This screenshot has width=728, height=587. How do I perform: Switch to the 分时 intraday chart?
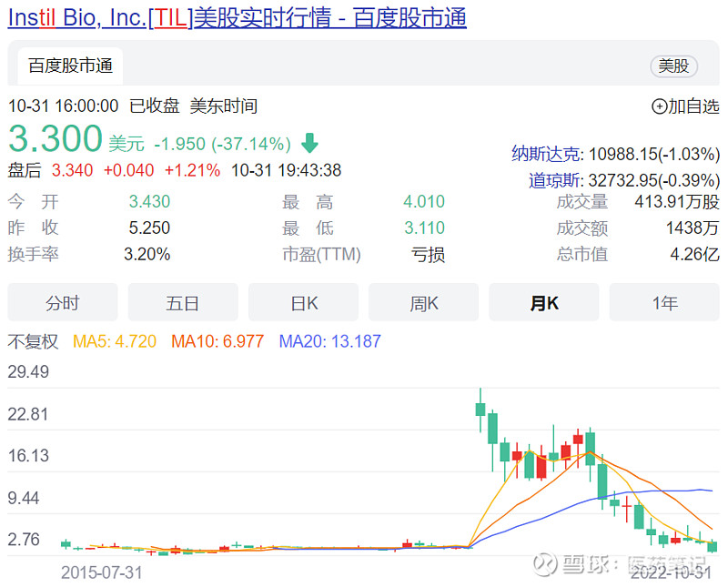(62, 302)
